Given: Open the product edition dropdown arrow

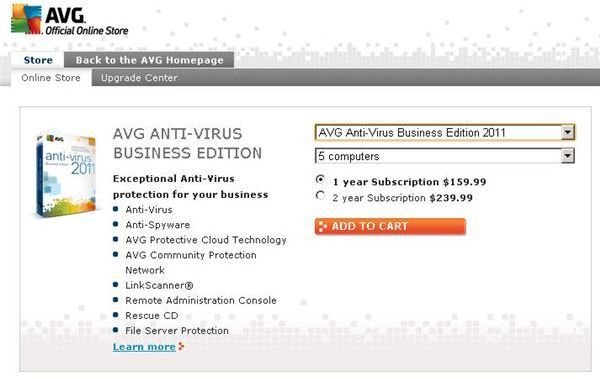Looking at the screenshot, I should click(x=568, y=132).
